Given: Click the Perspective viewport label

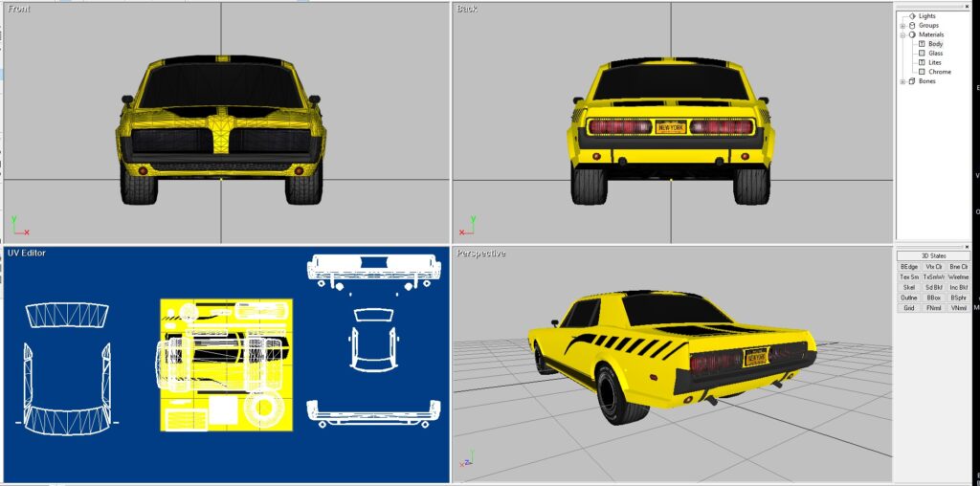Looking at the screenshot, I should pyautogui.click(x=481, y=253).
